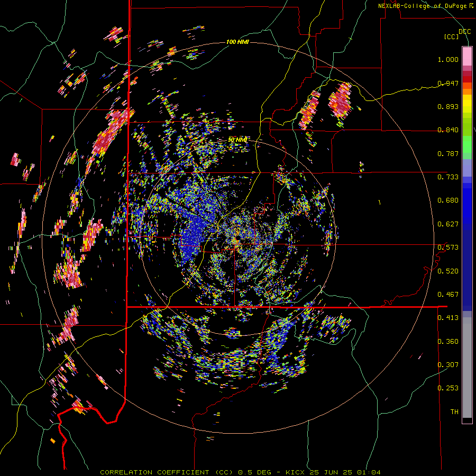Click the 0.627 scale value
The image size is (476, 476).
(x=448, y=224)
